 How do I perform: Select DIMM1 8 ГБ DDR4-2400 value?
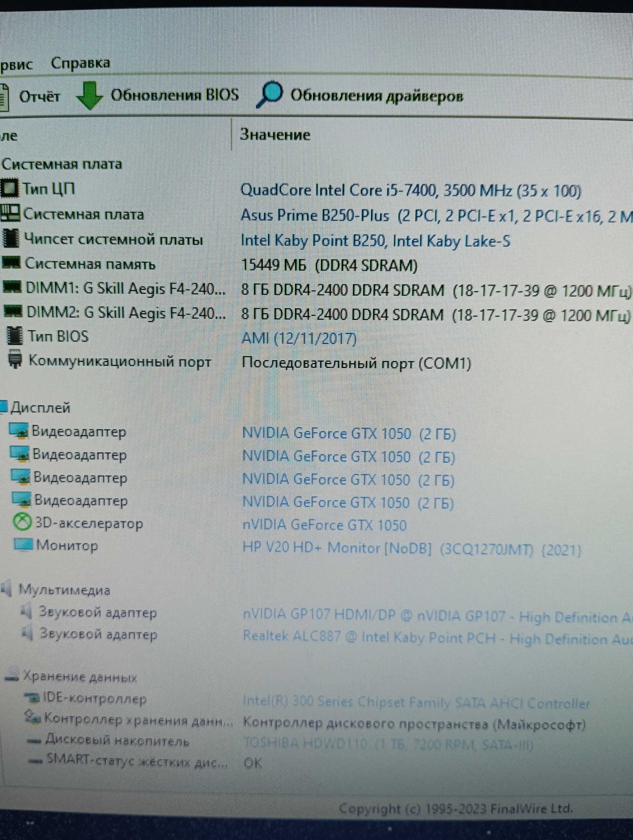[436, 291]
